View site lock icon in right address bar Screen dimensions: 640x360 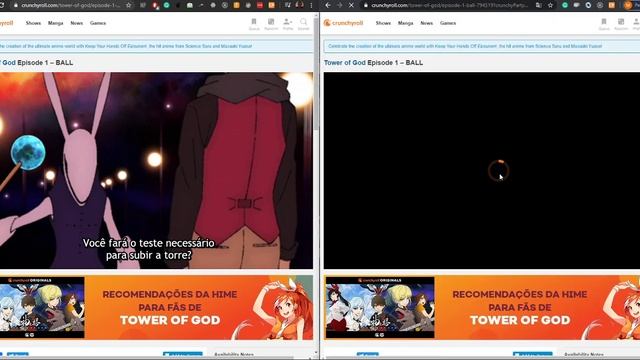click(366, 5)
